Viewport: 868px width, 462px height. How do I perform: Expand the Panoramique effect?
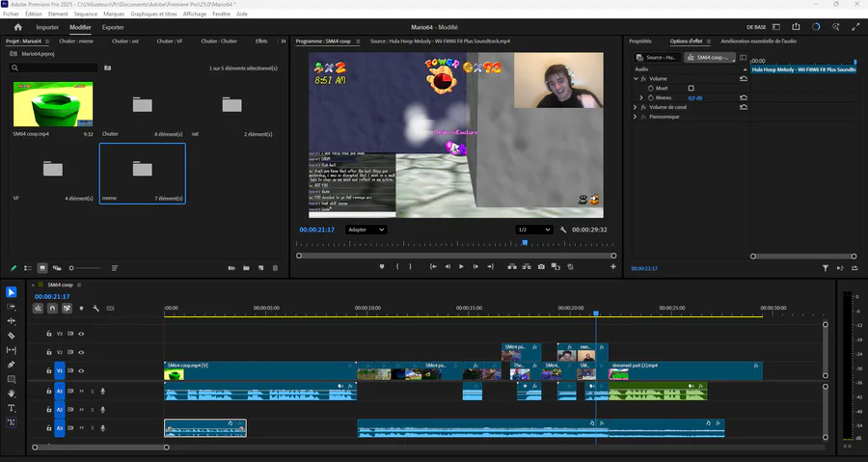click(636, 117)
